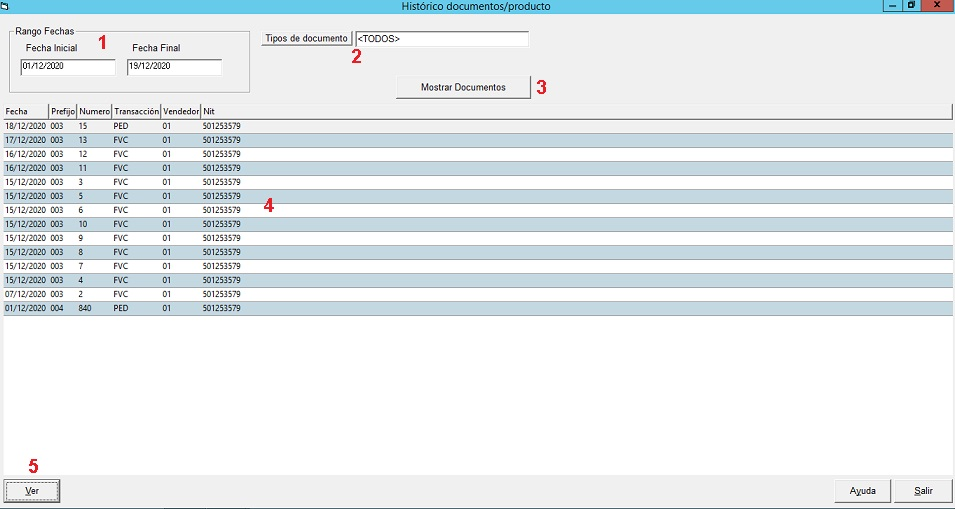Open the Ayuda help button
The height and width of the screenshot is (509, 955).
862,491
